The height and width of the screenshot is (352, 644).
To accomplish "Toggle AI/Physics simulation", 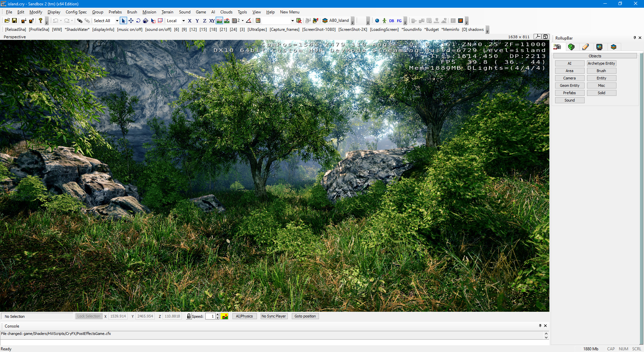I will [x=244, y=316].
